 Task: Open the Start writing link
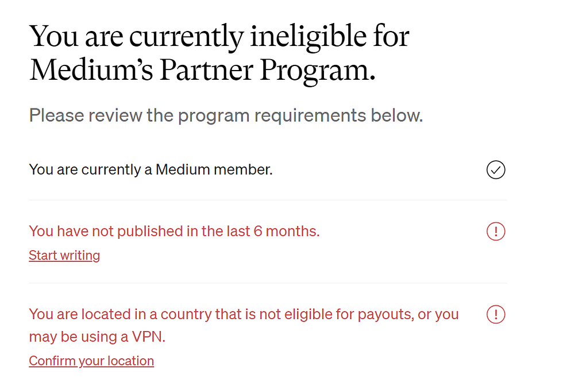[x=64, y=255]
